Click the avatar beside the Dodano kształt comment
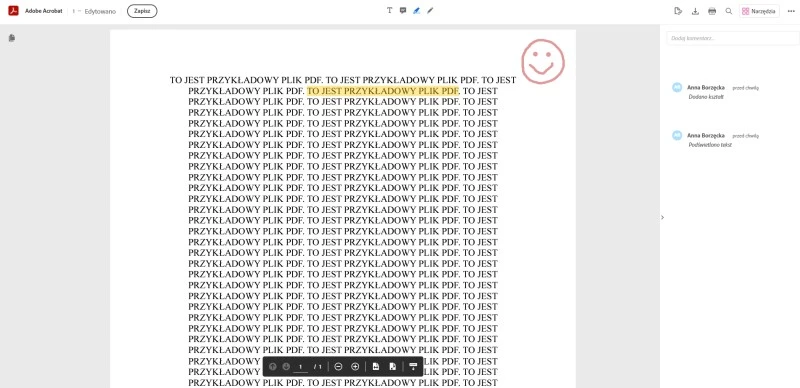The height and width of the screenshot is (388, 800). click(x=677, y=87)
